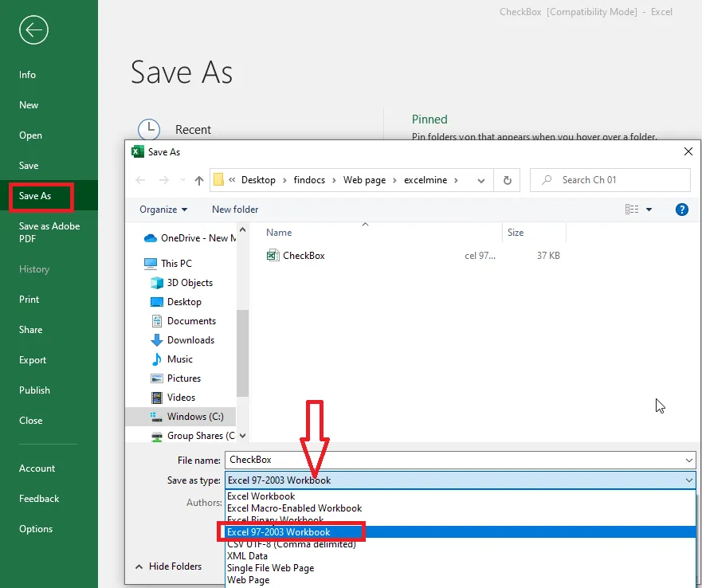Click New folder button
702x588 pixels.
click(x=235, y=209)
